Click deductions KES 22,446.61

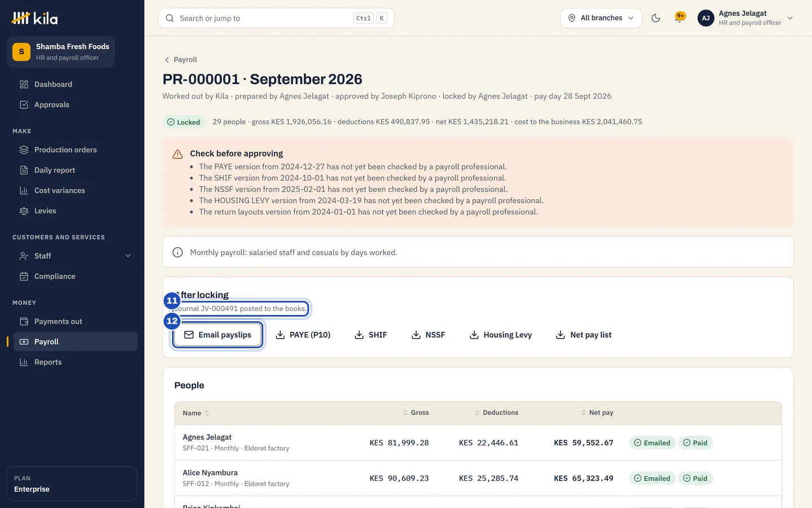(x=489, y=443)
